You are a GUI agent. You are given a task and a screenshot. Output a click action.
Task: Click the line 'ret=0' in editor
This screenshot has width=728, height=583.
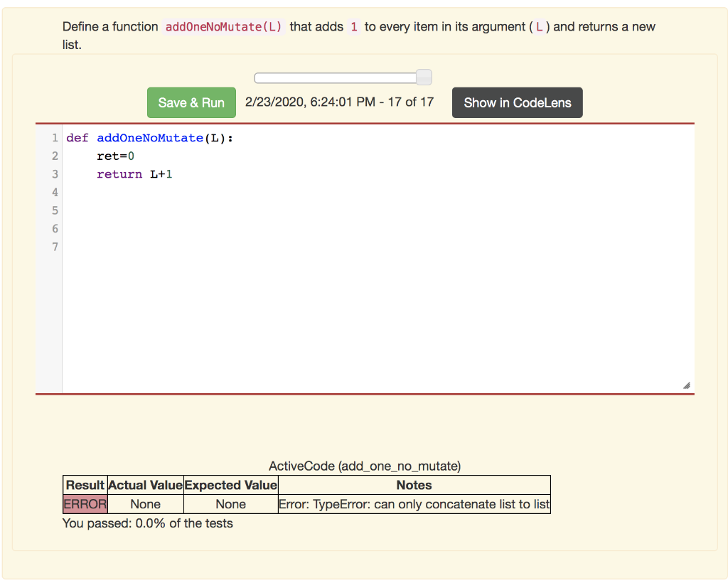[x=116, y=156]
